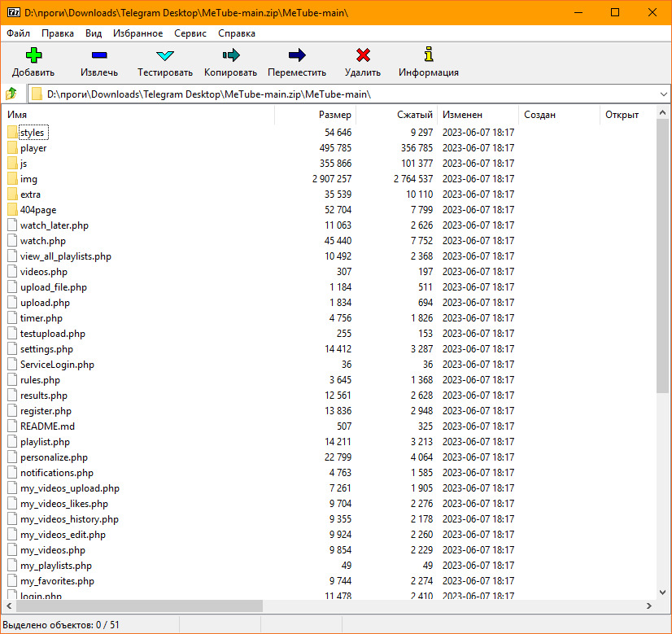Screen dimensions: 672x634
Task: Sort by the Имя column header
Action: coord(17,115)
